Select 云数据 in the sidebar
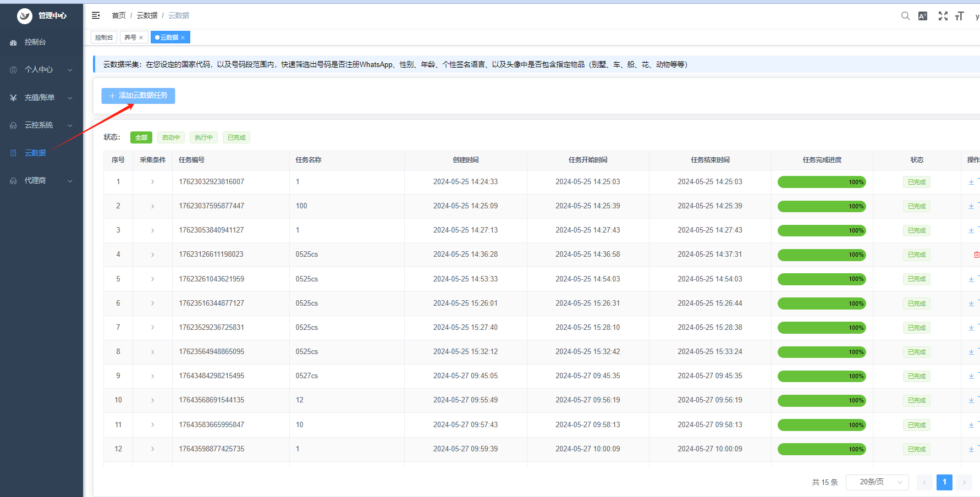The image size is (980, 497). (41, 153)
